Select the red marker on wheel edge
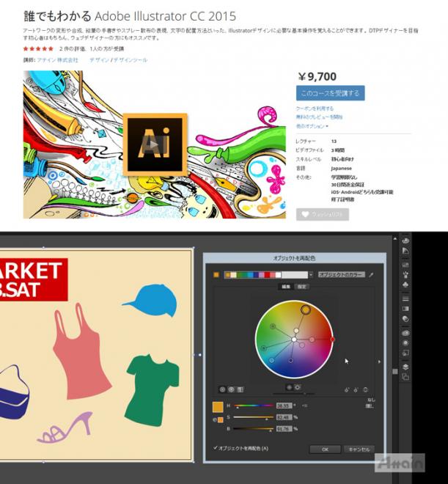Viewport: 448px width, 484px height. tap(332, 340)
